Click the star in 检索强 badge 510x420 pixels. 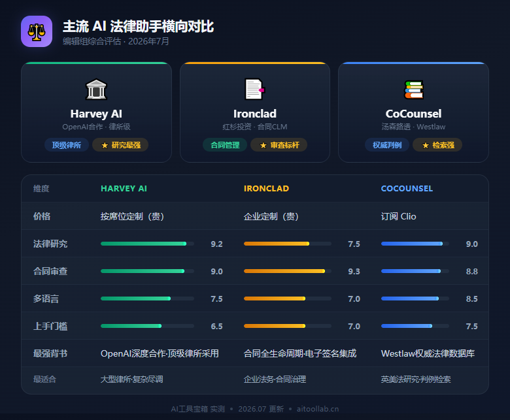[x=426, y=145]
